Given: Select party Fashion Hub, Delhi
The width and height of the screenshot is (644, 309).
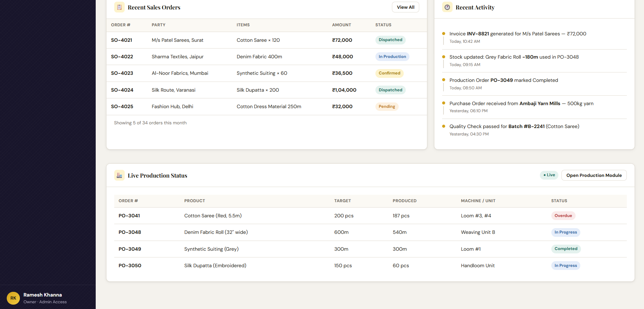Looking at the screenshot, I should (x=173, y=106).
